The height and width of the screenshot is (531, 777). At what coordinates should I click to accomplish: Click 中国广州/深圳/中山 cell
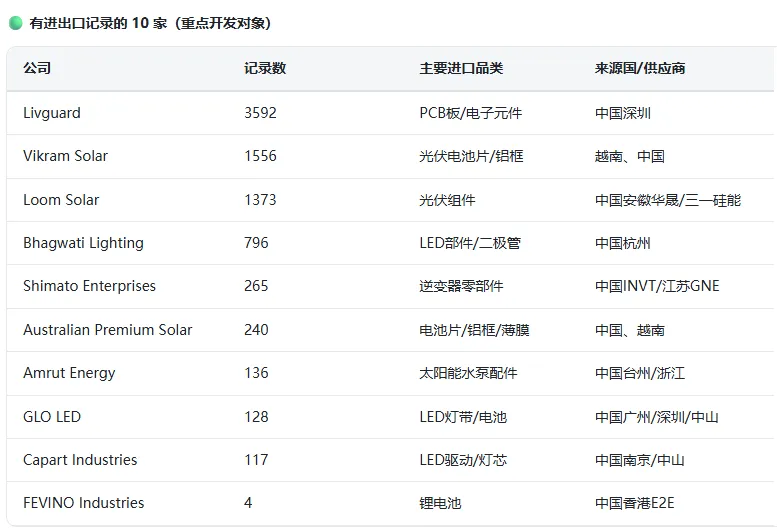(657, 417)
